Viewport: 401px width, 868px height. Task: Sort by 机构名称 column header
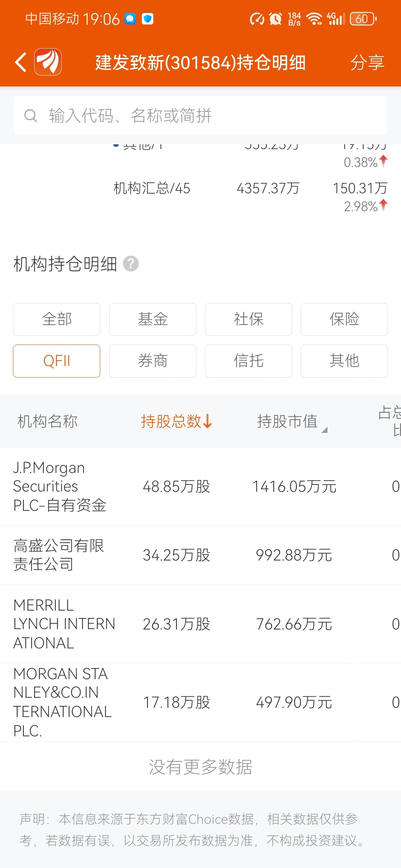click(x=48, y=421)
